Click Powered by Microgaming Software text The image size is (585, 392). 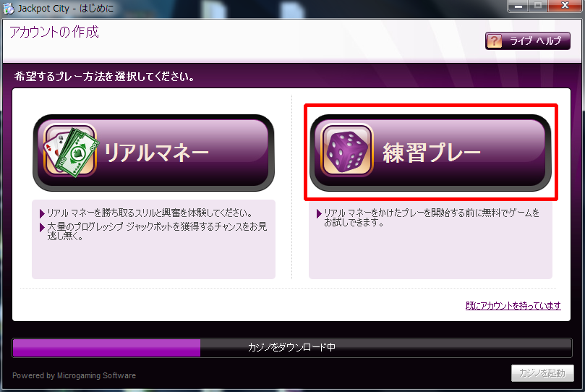(x=74, y=375)
